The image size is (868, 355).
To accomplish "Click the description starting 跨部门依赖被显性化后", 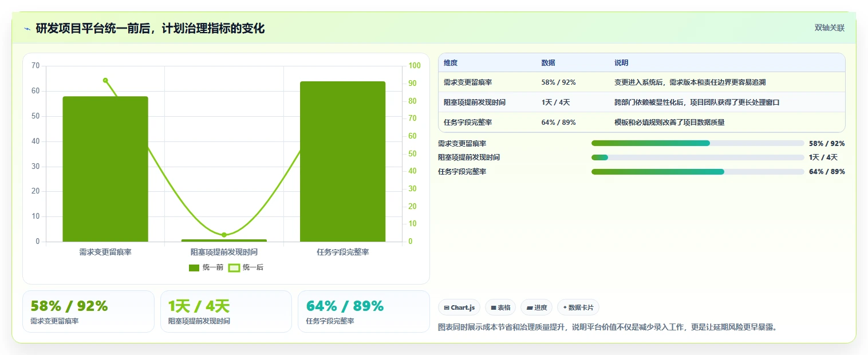I will tap(697, 102).
